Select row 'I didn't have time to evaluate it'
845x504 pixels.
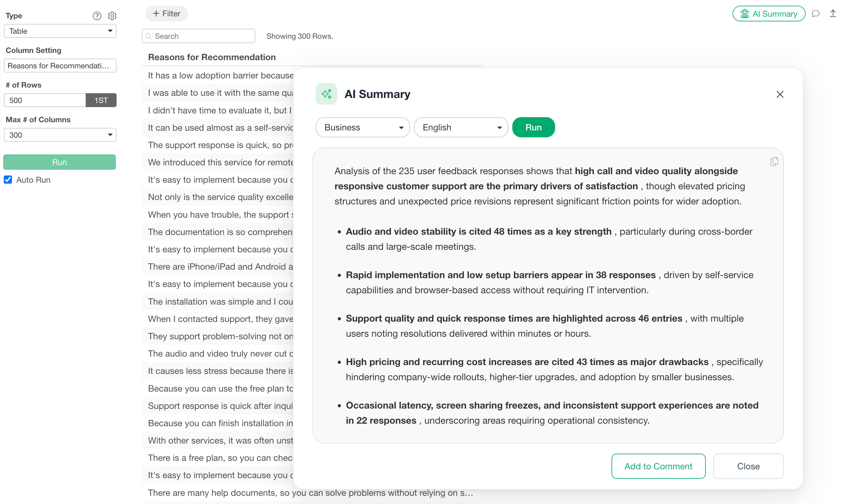(218, 110)
